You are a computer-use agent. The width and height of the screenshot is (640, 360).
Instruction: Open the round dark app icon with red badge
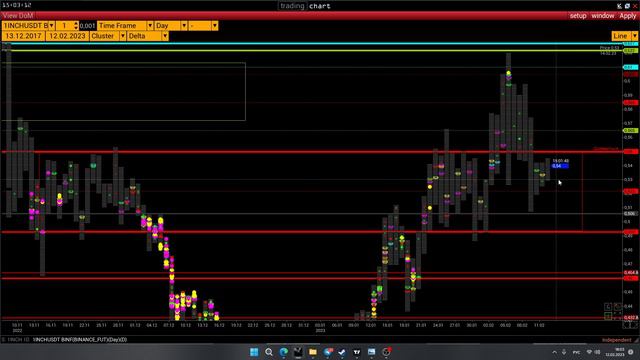click(x=386, y=351)
